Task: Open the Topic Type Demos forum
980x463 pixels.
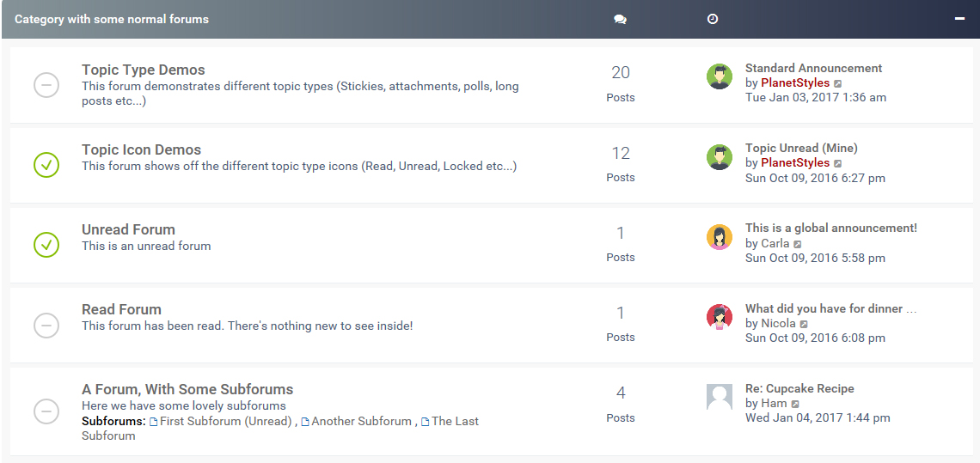Action: [x=143, y=70]
